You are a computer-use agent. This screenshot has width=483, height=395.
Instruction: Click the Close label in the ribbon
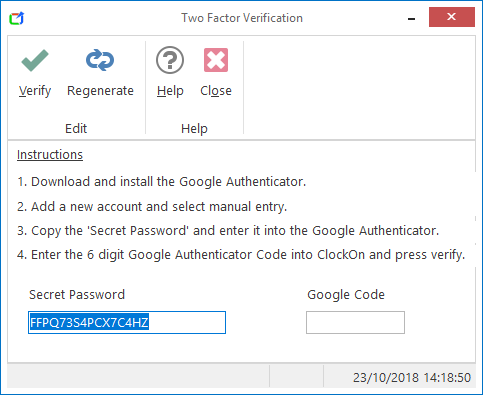[216, 91]
